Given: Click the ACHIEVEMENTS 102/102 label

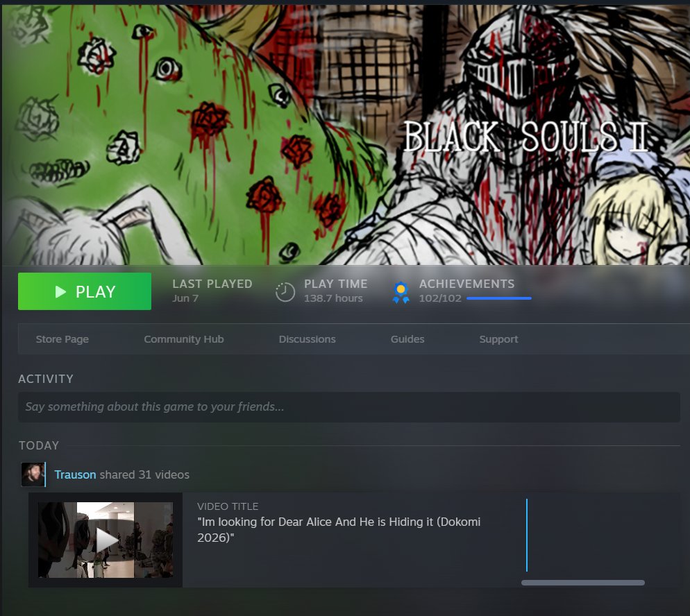Looking at the screenshot, I should point(466,291).
